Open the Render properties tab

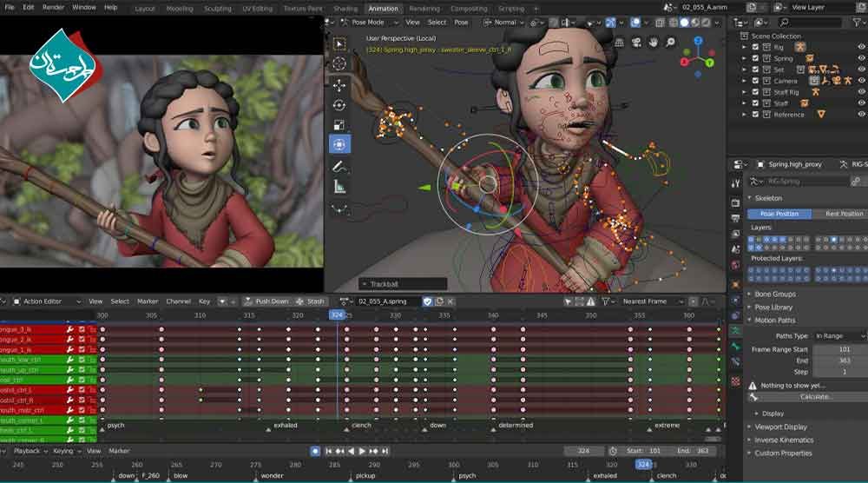coord(736,202)
